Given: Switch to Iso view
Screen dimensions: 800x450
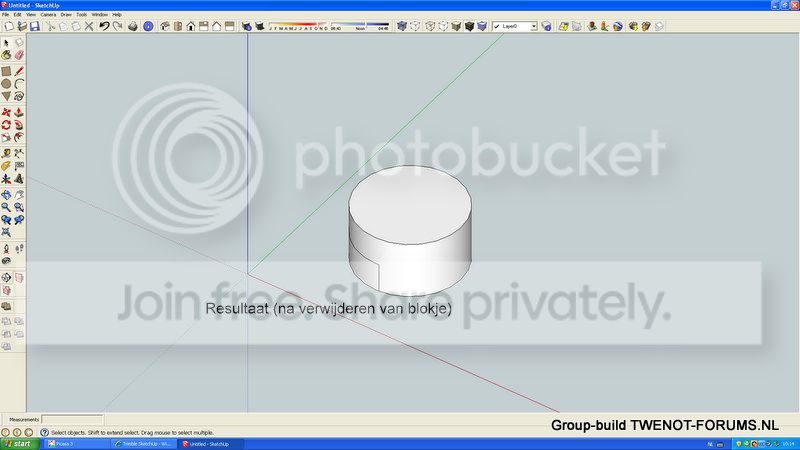Looking at the screenshot, I should 165,26.
